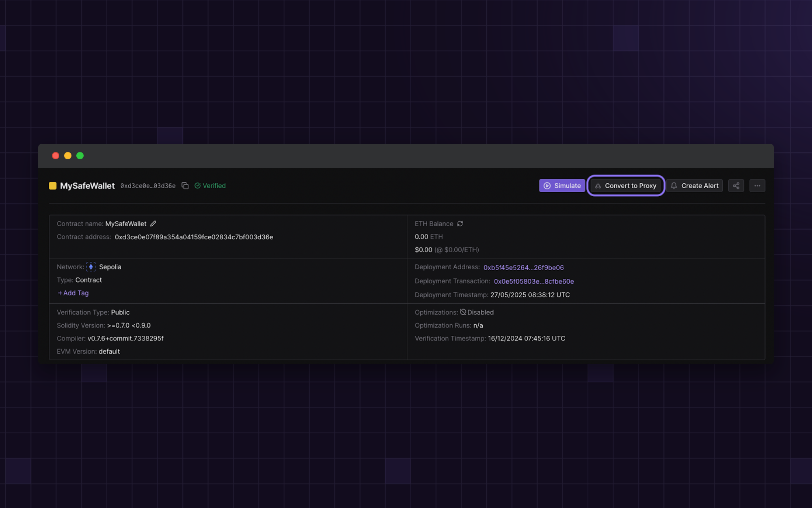Viewport: 812px width, 508px height.
Task: Refresh the ETH Balance
Action: 460,224
